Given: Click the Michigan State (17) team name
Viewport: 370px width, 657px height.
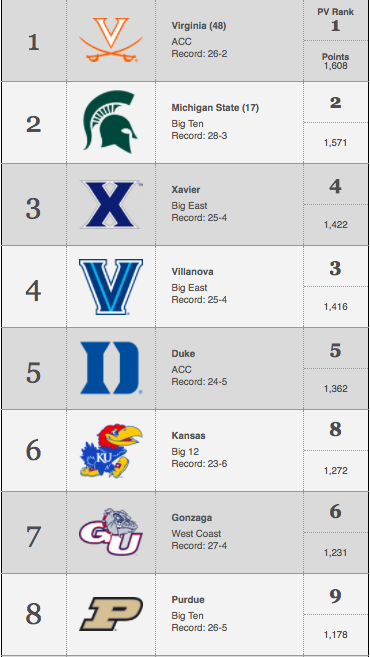Looking at the screenshot, I should (x=215, y=108).
